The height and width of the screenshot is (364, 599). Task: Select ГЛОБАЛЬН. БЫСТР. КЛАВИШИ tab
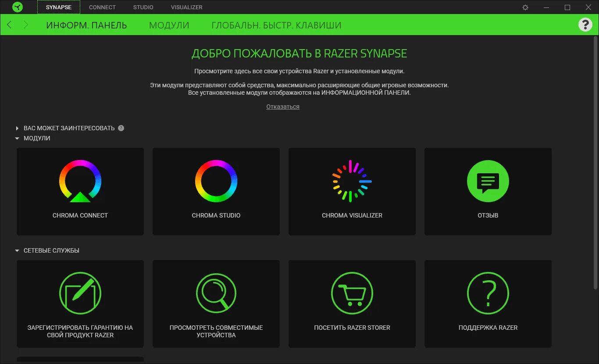(x=276, y=25)
